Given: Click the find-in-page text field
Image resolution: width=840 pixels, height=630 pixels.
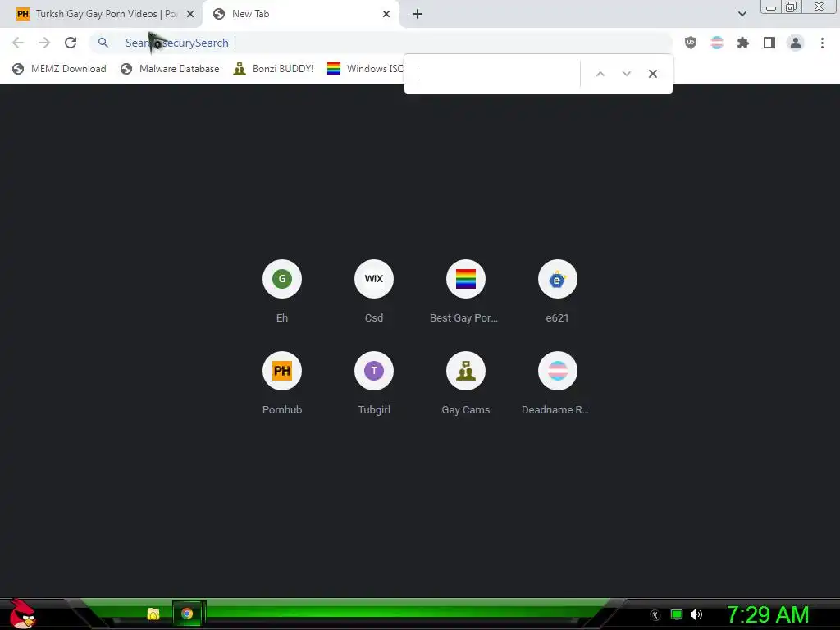Looking at the screenshot, I should point(496,74).
